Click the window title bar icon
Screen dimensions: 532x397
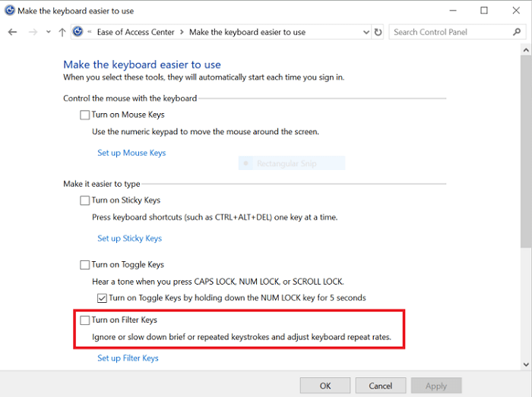click(x=10, y=11)
